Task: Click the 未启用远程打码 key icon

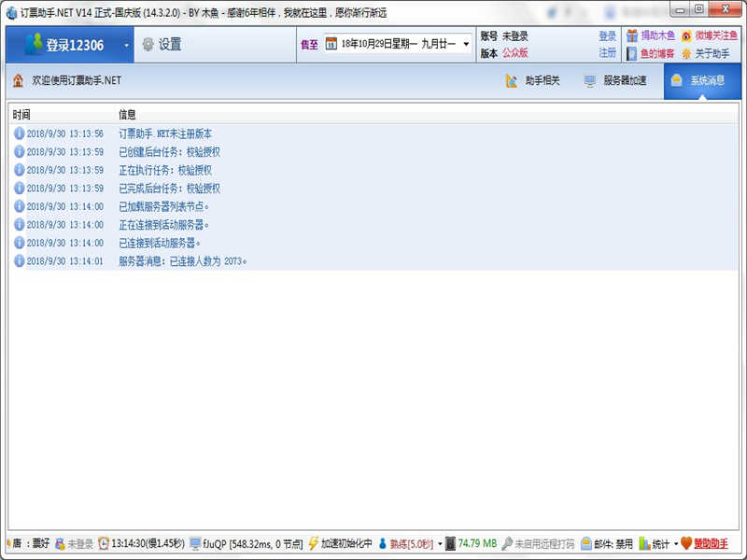Action: pyautogui.click(x=506, y=543)
